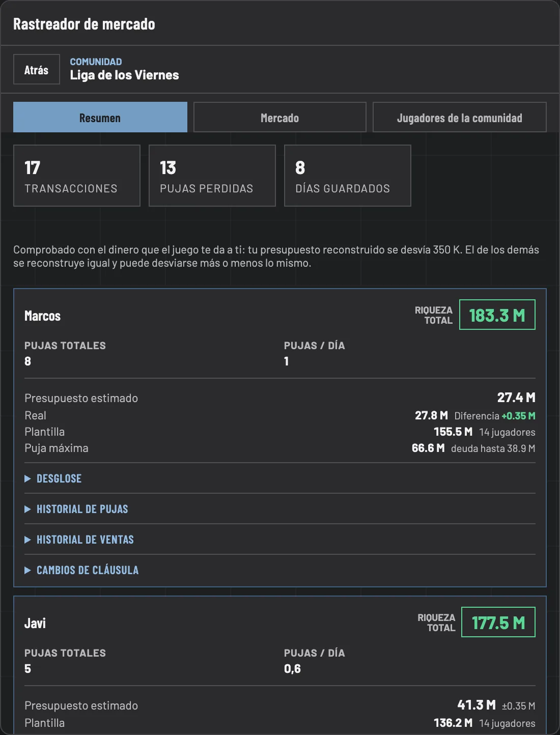560x735 pixels.
Task: Click Javi's estimated budget 41.3 M
Action: click(477, 705)
